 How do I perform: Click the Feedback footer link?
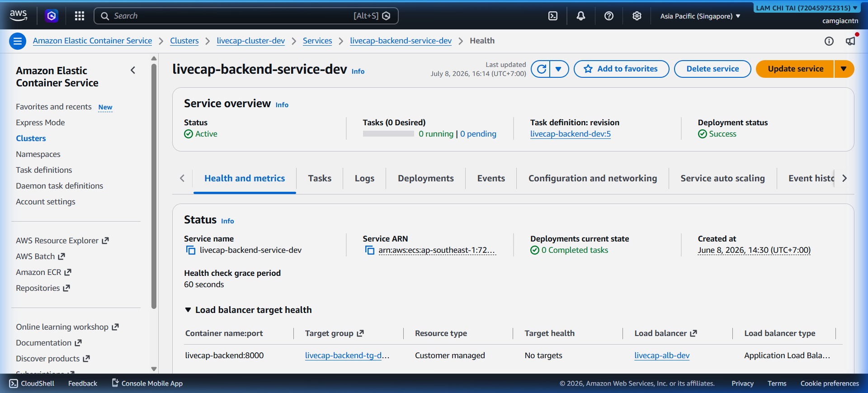click(83, 384)
